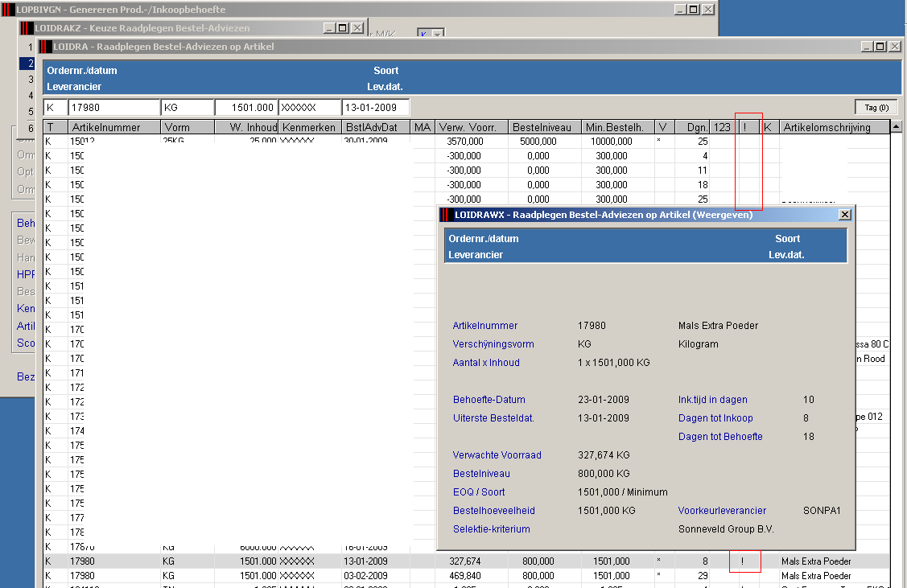Click the Ink.tijd in dagen label
This screenshot has width=907, height=588.
point(713,400)
